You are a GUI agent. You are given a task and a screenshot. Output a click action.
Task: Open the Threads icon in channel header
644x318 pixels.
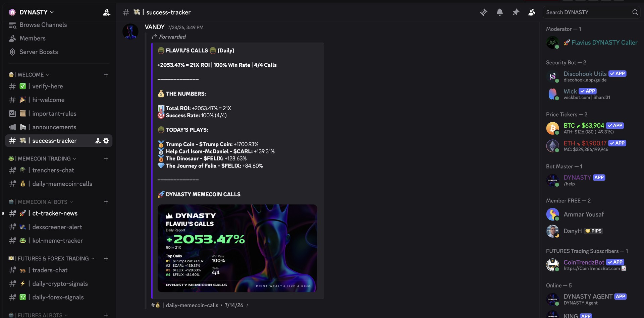[483, 12]
